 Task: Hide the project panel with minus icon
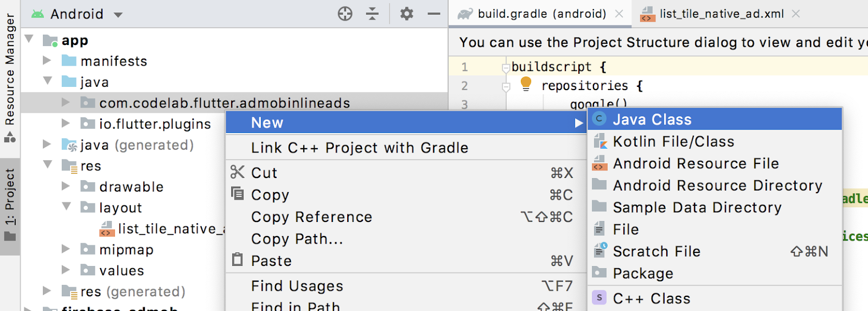(x=434, y=14)
